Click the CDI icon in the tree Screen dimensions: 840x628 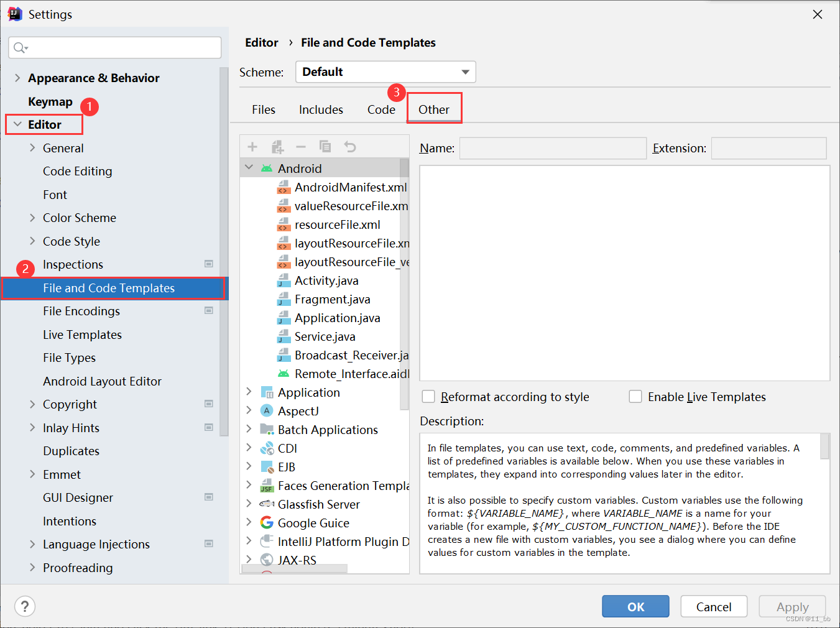coord(267,448)
